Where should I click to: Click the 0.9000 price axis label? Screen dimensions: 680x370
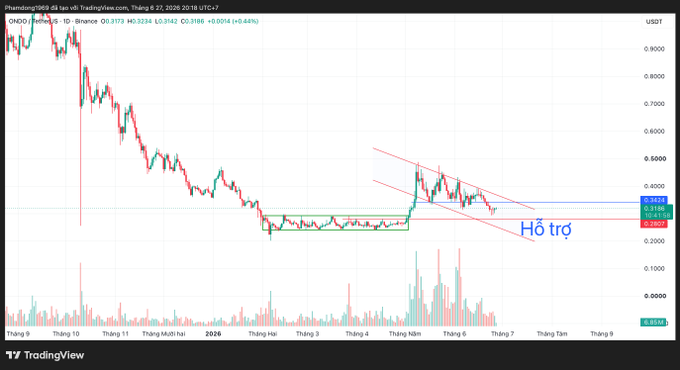coord(654,49)
